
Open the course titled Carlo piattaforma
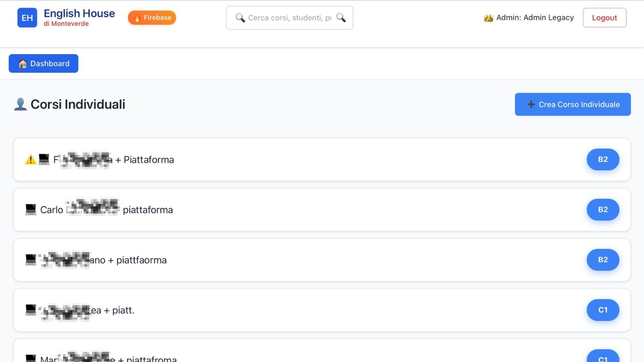click(106, 210)
